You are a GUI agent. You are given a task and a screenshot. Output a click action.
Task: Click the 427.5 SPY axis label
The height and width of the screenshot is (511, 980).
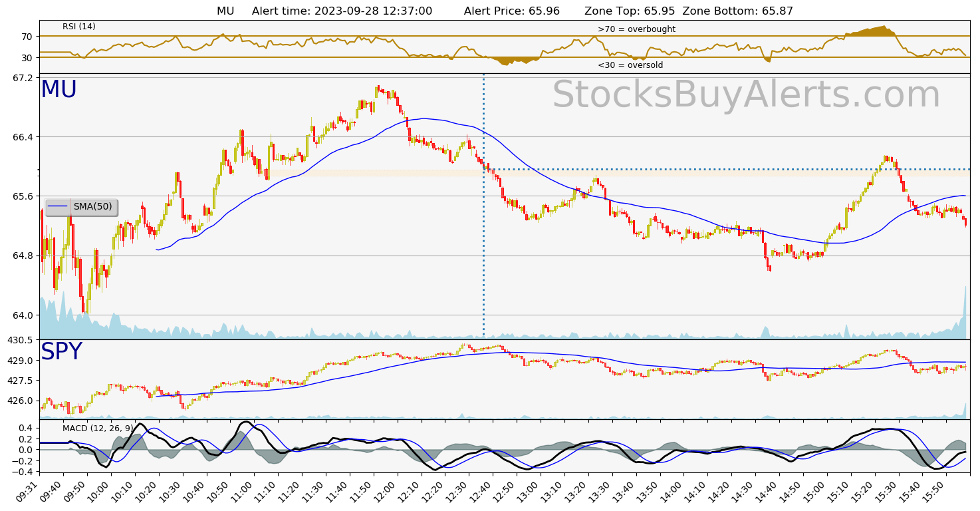click(19, 381)
